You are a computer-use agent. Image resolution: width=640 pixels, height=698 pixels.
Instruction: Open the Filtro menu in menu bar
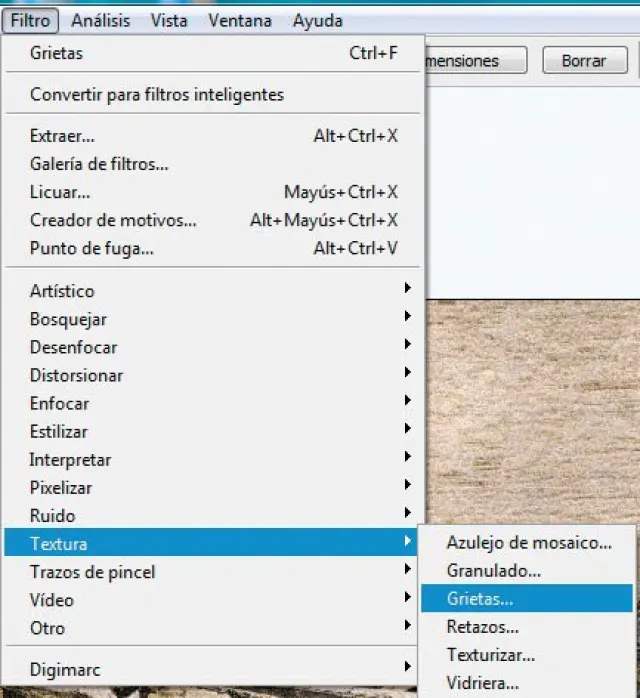pos(31,20)
